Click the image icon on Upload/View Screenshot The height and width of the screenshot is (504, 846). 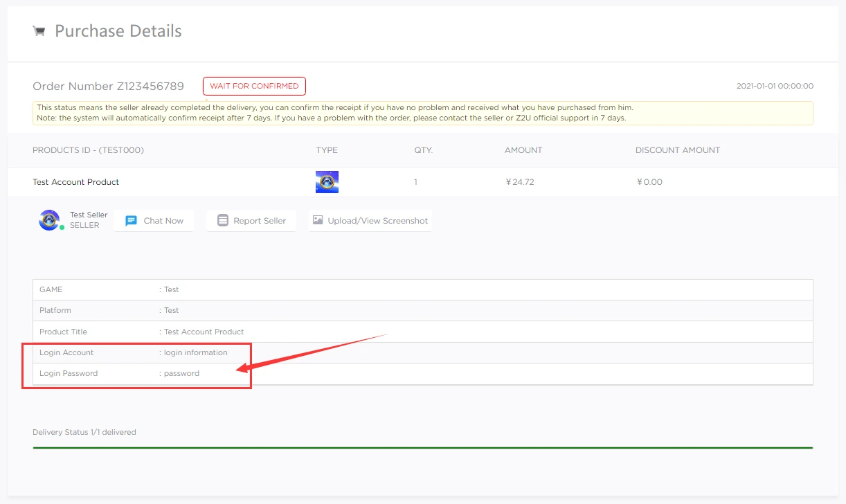pyautogui.click(x=317, y=219)
